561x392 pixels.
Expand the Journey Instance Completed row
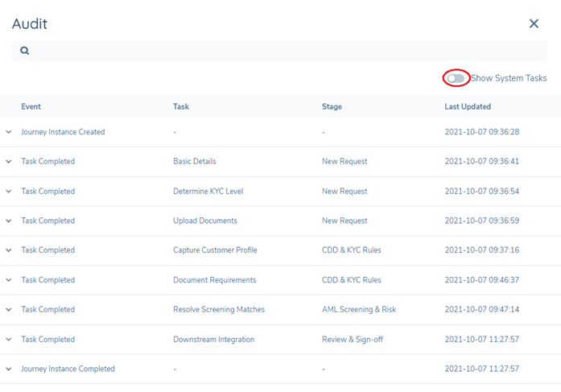click(9, 369)
